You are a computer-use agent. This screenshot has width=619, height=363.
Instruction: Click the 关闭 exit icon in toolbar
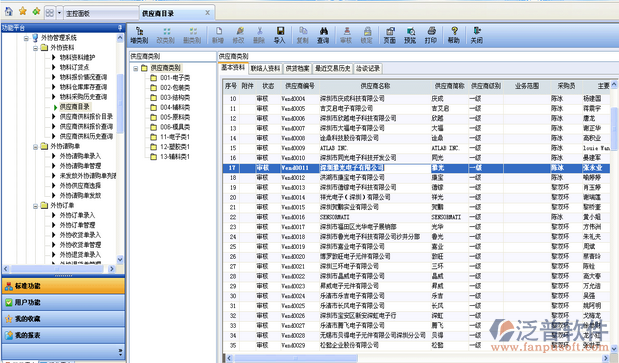(x=476, y=35)
